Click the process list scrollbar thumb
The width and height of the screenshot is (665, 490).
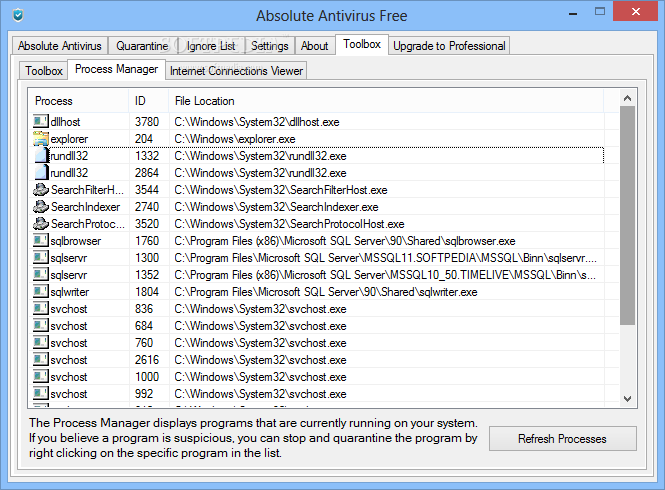(x=628, y=216)
